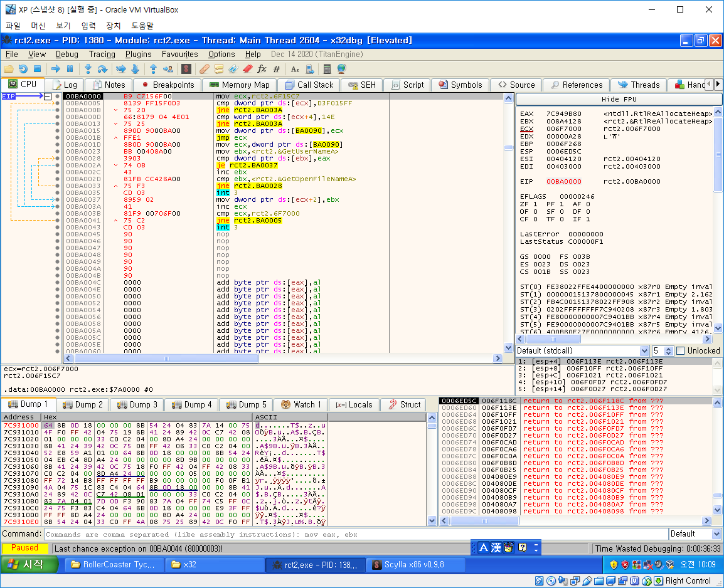The width and height of the screenshot is (724, 588).
Task: Click the stack pane horizontal scrollbar thumb
Action: (485, 521)
